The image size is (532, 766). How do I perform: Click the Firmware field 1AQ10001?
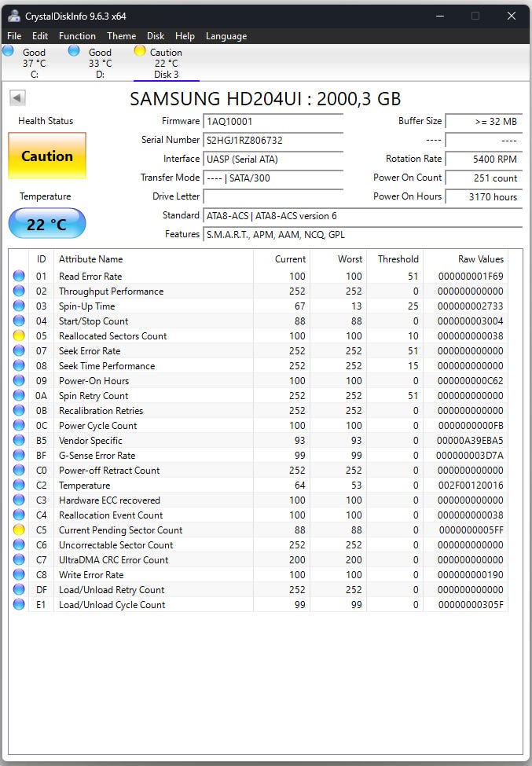[273, 121]
